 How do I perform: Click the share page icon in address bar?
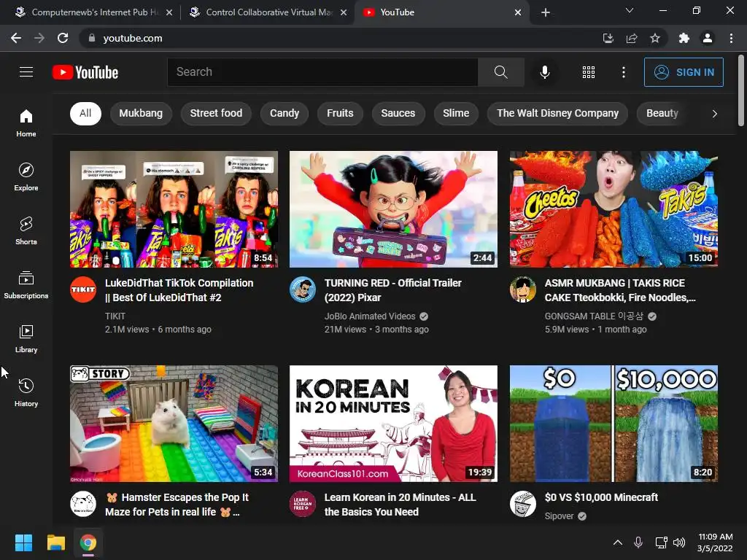pos(632,38)
